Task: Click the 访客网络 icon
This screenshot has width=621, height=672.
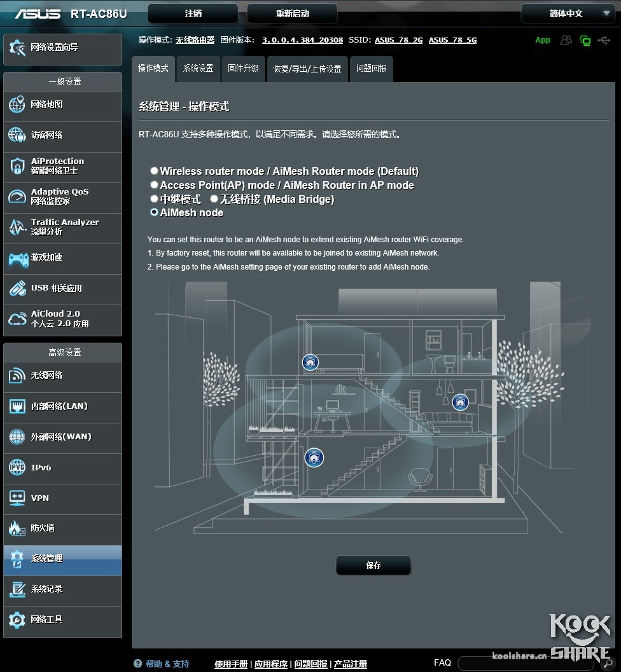Action: point(17,135)
